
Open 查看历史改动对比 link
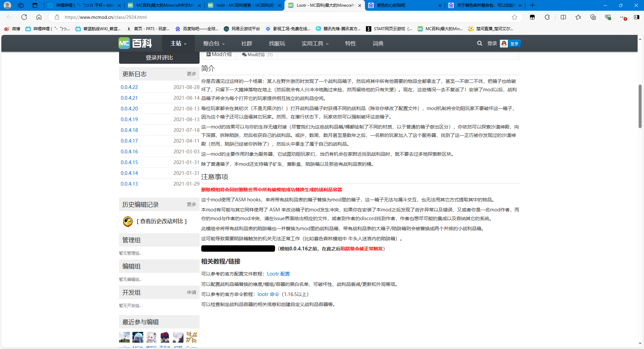(162, 221)
